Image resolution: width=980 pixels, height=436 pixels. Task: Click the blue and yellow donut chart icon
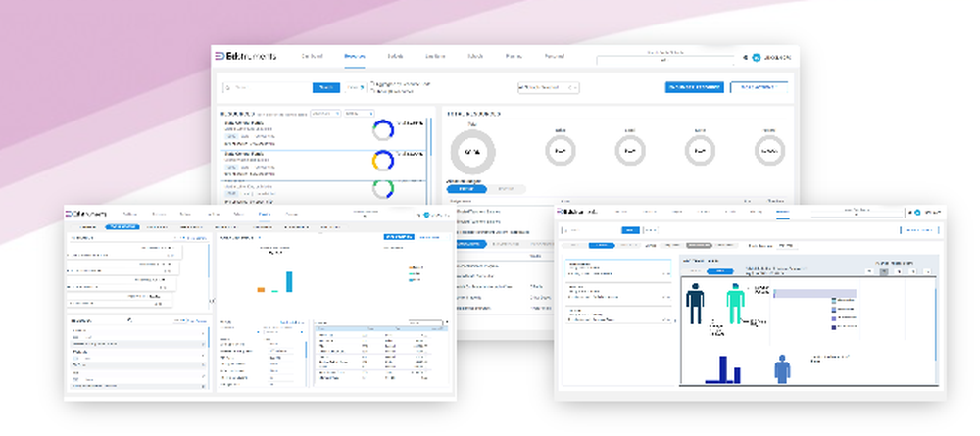click(x=383, y=160)
